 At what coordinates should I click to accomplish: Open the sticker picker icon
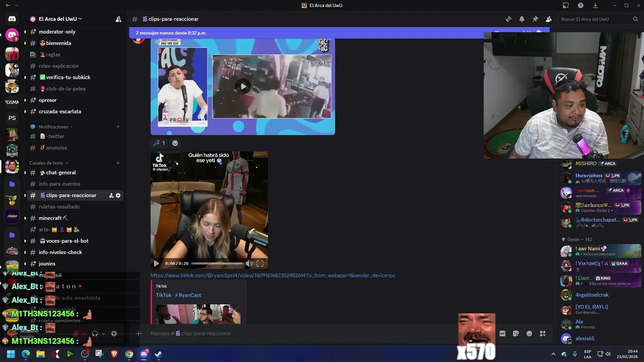(516, 333)
